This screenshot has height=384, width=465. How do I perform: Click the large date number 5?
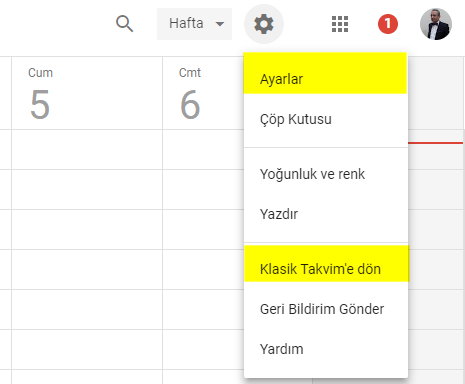(40, 104)
